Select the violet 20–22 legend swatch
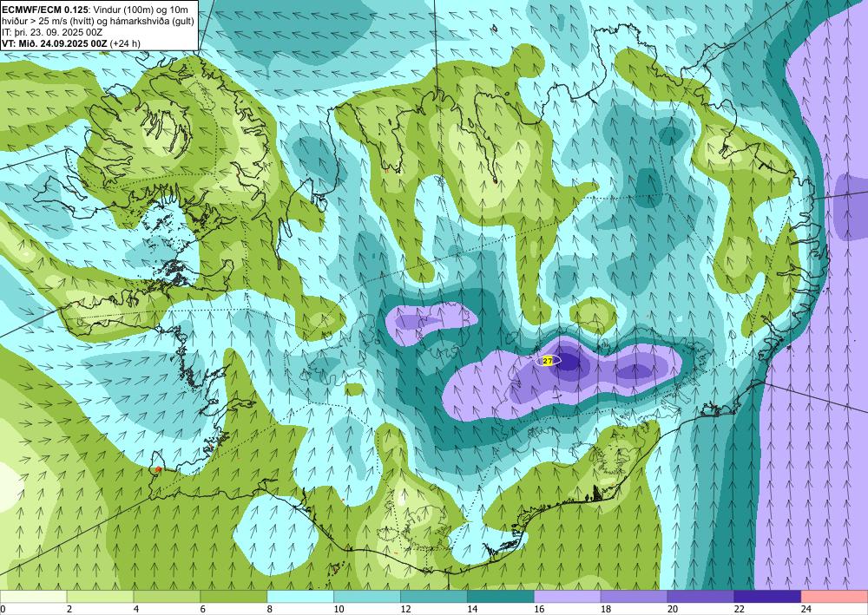 pos(700,597)
